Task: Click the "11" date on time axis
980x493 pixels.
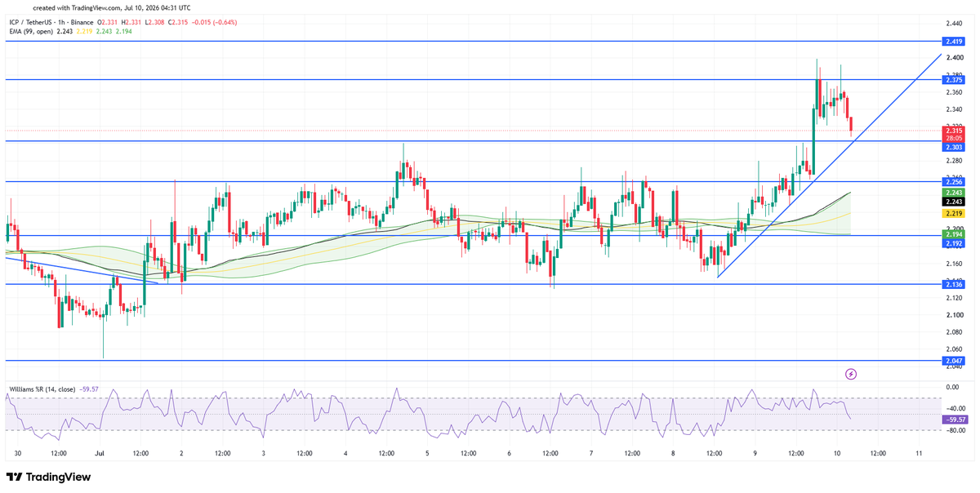Action: 919,453
